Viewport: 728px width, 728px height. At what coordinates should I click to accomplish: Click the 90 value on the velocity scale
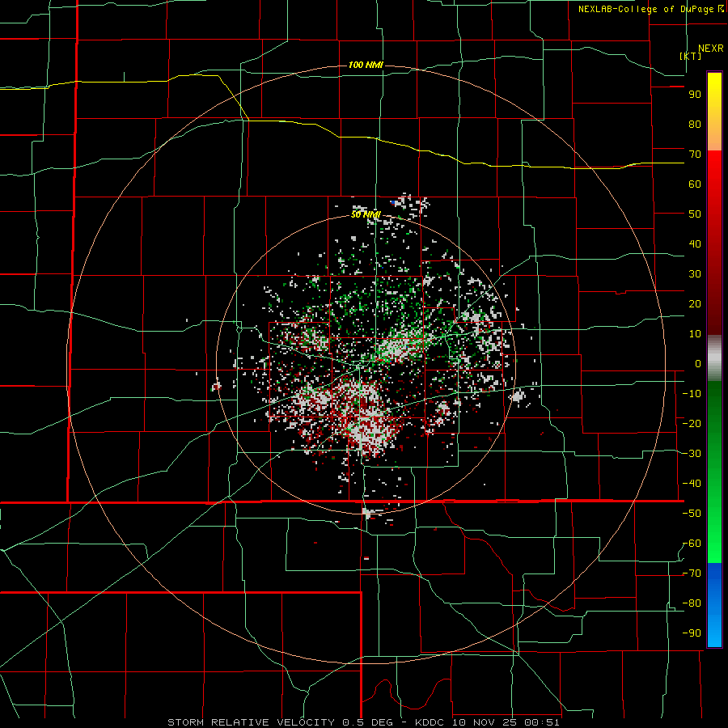click(x=695, y=95)
